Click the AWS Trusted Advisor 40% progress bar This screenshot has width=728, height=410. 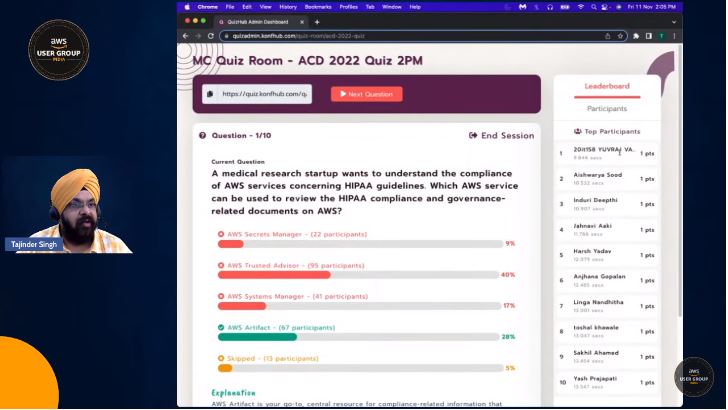(358, 275)
